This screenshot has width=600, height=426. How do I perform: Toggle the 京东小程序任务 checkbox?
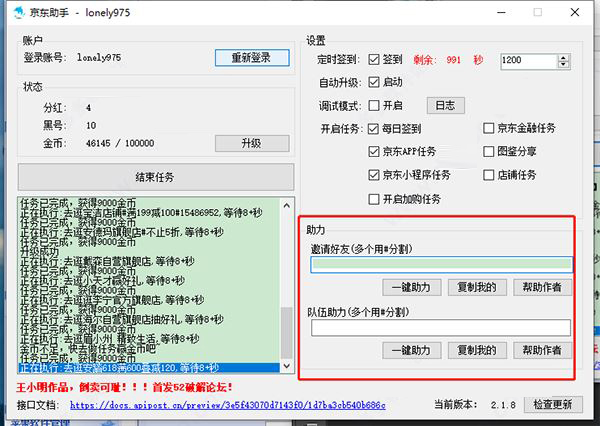click(x=373, y=175)
